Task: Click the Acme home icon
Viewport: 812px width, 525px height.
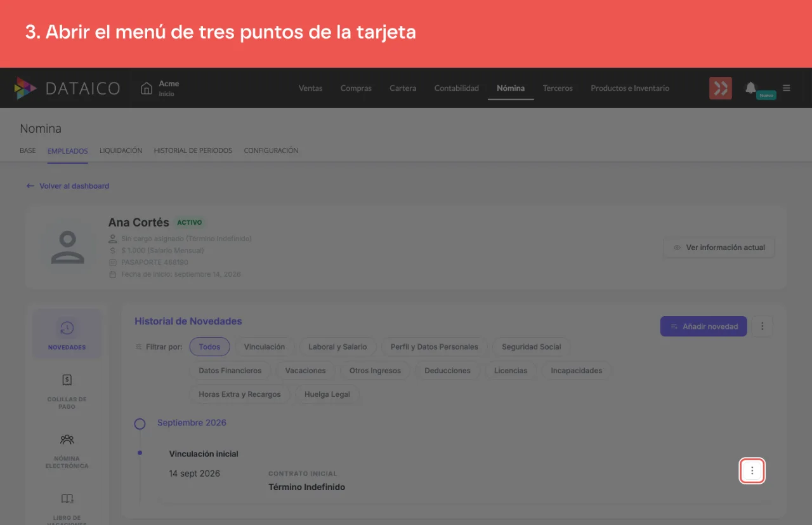Action: click(x=147, y=88)
